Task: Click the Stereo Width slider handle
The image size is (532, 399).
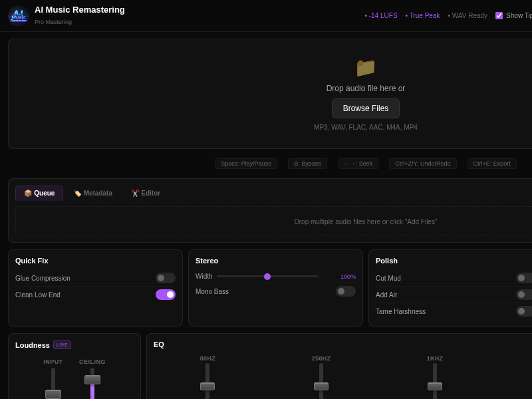Action: tap(267, 277)
